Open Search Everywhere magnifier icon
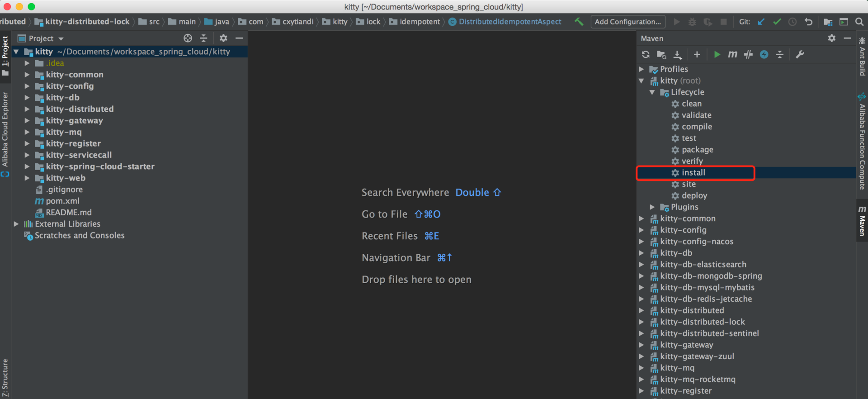Screen dimensions: 868x399 [x=859, y=22]
